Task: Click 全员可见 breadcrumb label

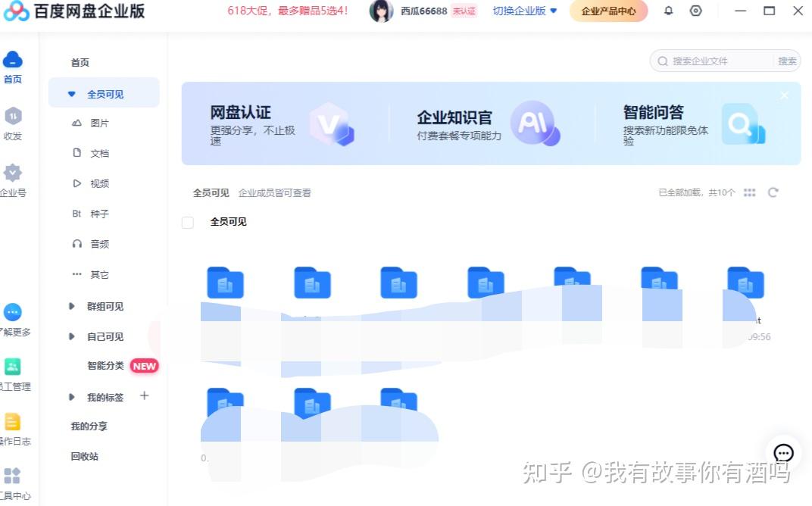Action: tap(211, 192)
